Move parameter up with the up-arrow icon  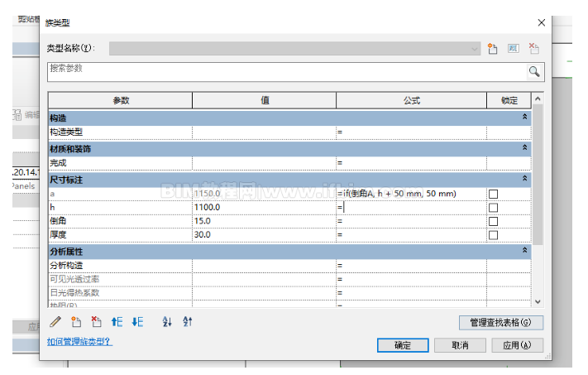[x=117, y=322]
